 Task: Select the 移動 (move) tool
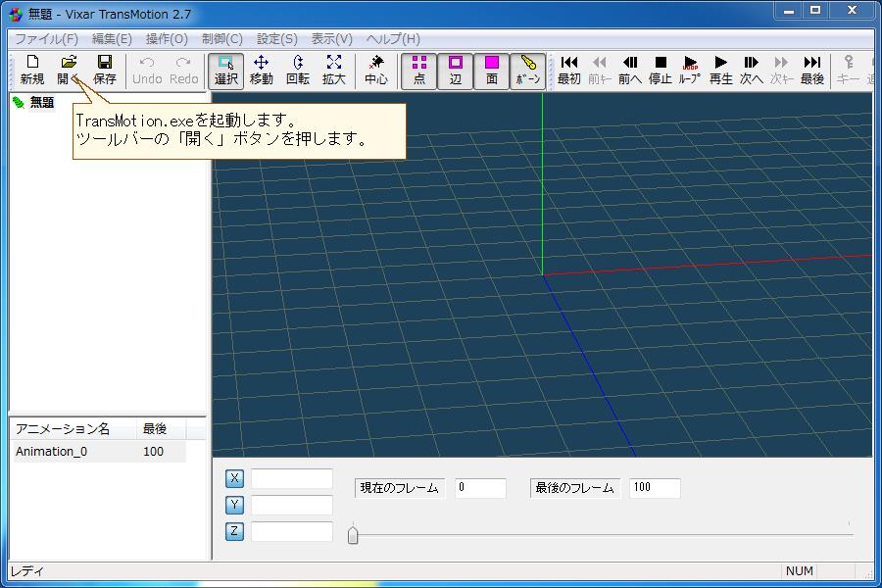click(x=261, y=70)
